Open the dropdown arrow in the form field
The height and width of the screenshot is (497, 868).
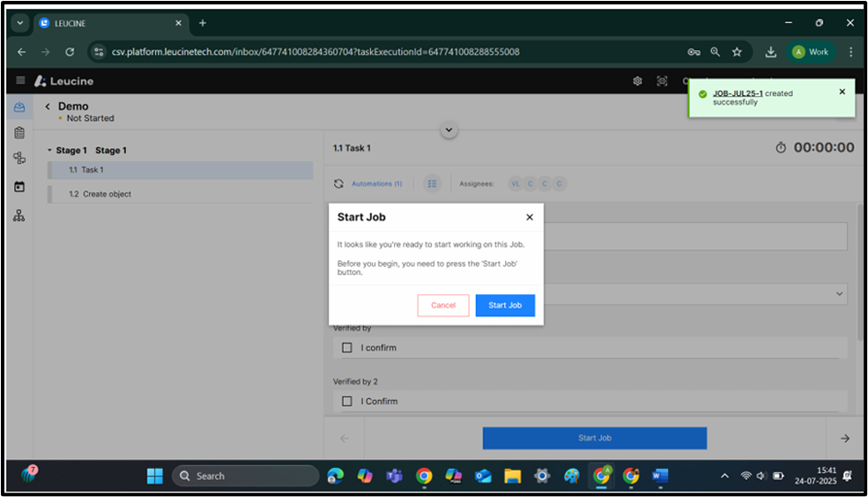point(839,294)
